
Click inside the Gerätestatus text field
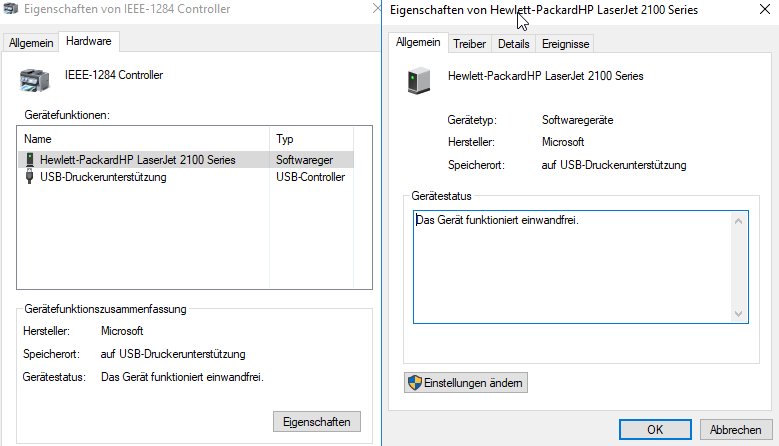(572, 267)
